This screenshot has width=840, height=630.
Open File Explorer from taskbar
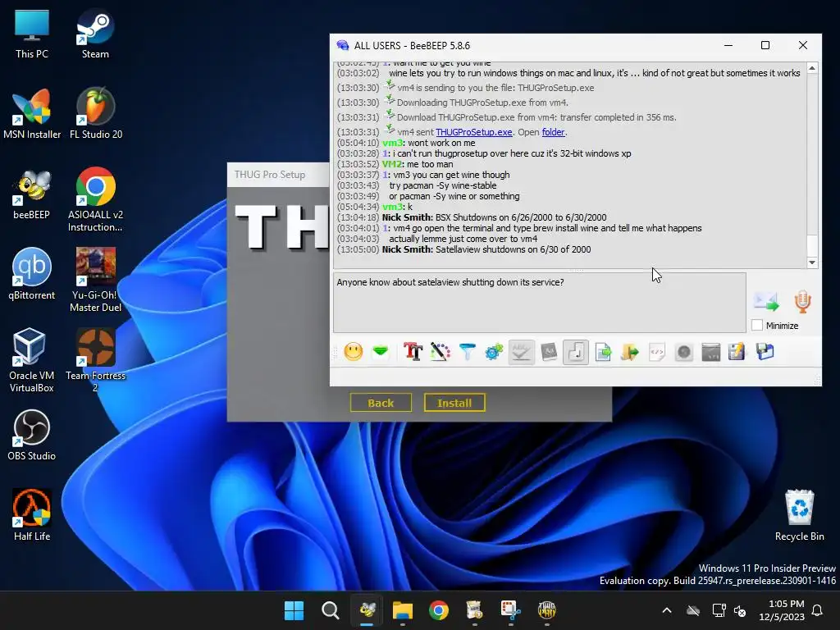click(x=402, y=610)
